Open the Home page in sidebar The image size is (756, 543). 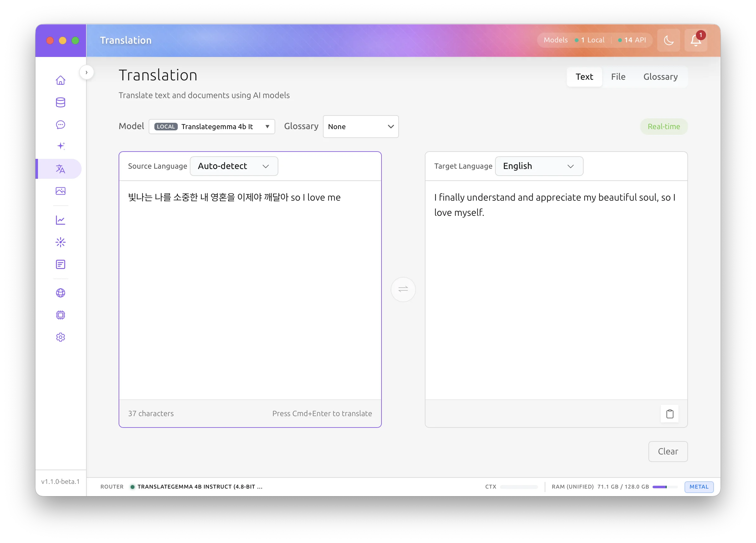point(60,80)
